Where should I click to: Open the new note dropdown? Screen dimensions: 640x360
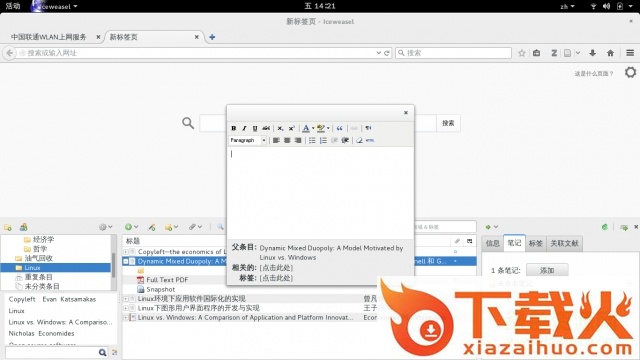coord(171,227)
